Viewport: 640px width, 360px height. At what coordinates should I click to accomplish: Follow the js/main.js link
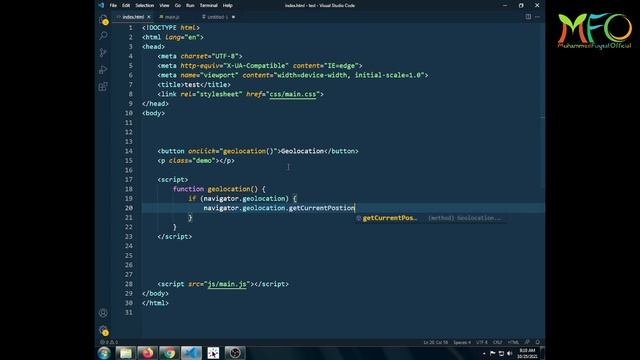pos(227,284)
